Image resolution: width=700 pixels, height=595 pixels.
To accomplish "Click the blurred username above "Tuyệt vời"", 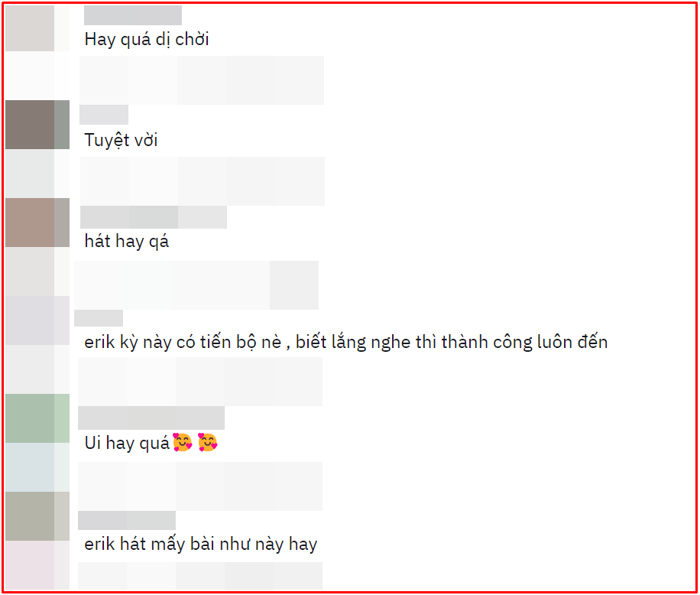I will click(x=104, y=115).
